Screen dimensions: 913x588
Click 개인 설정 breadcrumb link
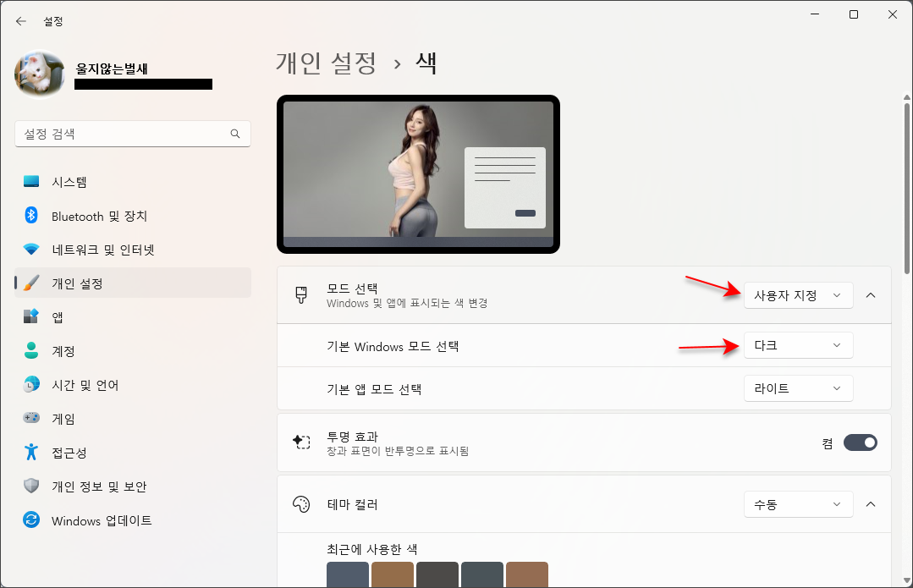click(326, 63)
